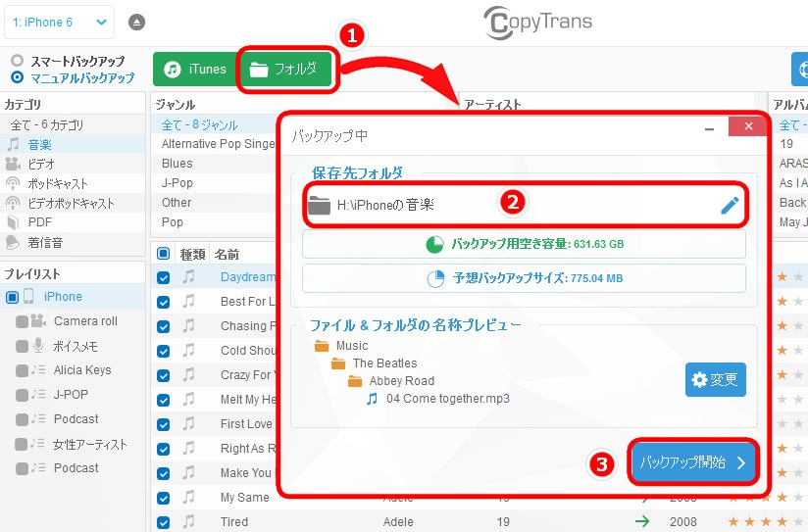Toggle 女性アーティスト playlist checkbox

tap(23, 444)
